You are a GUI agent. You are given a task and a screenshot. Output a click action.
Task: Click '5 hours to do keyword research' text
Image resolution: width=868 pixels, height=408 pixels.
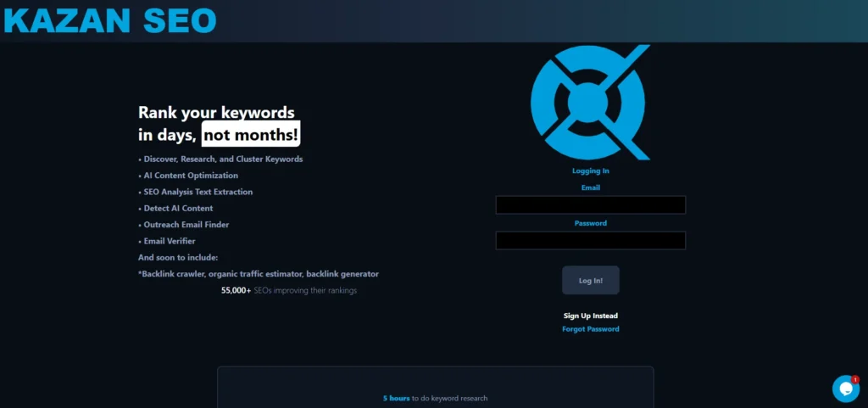[435, 398]
